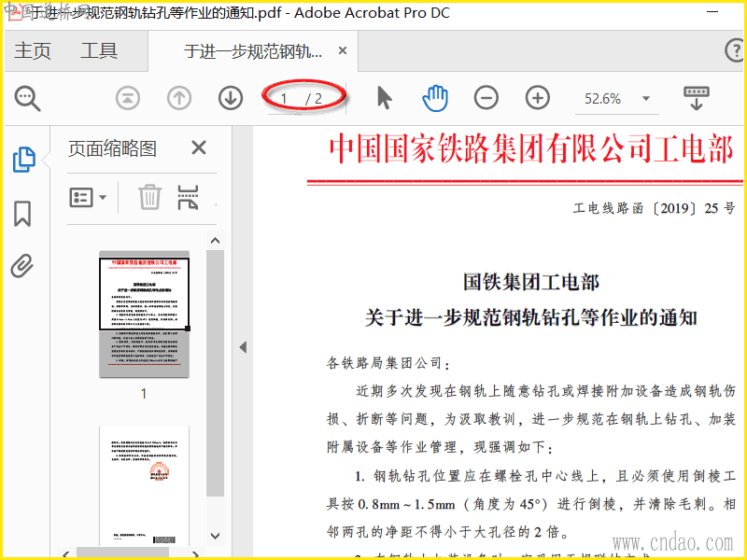Minimize the Acrobat window
The image size is (747, 560).
click(712, 11)
